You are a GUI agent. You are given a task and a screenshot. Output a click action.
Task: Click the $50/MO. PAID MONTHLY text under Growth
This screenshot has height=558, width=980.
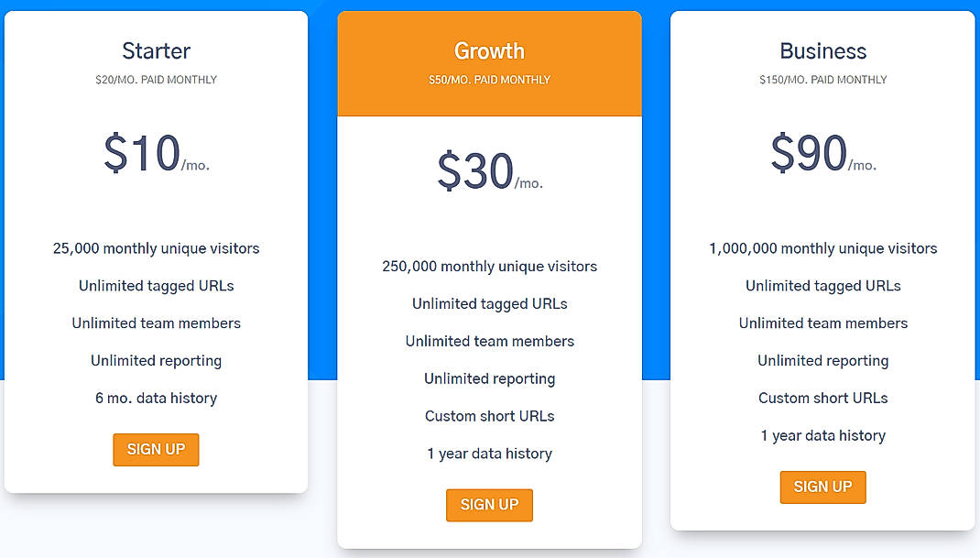[489, 80]
